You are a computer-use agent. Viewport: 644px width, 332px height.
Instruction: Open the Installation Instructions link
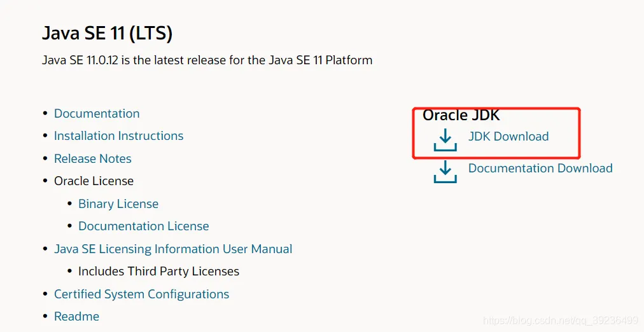tap(119, 136)
